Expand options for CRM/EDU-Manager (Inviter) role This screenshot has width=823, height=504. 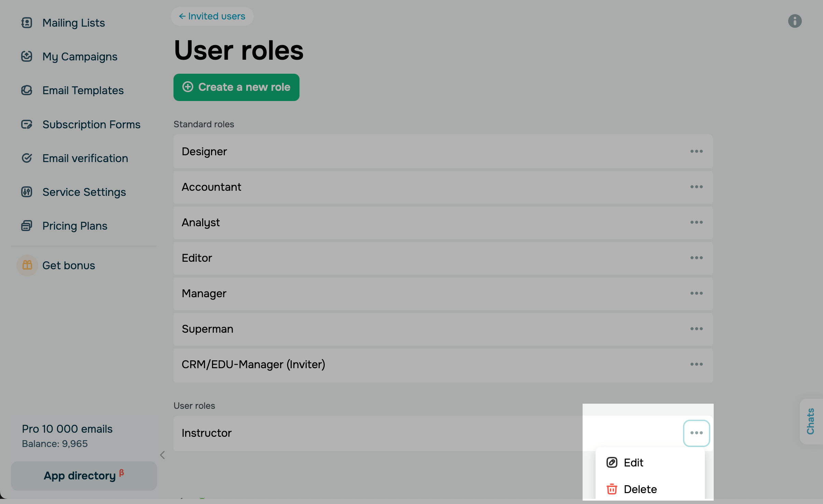(696, 364)
